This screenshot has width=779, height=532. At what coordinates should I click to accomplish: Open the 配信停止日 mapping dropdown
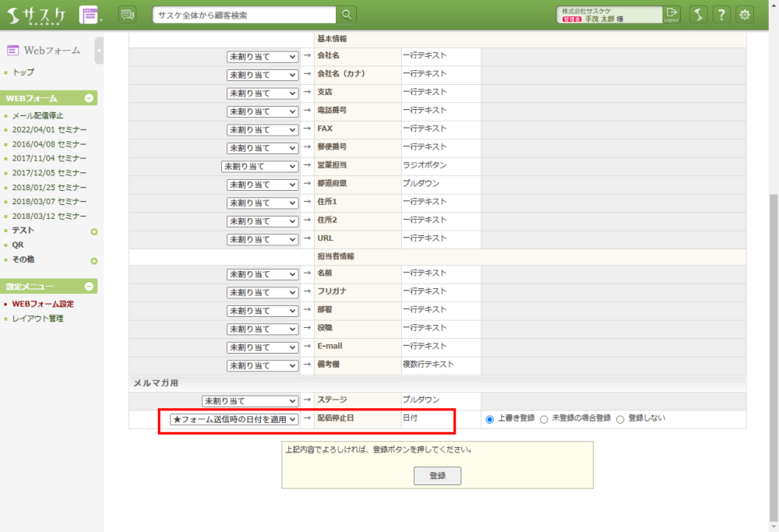click(234, 420)
